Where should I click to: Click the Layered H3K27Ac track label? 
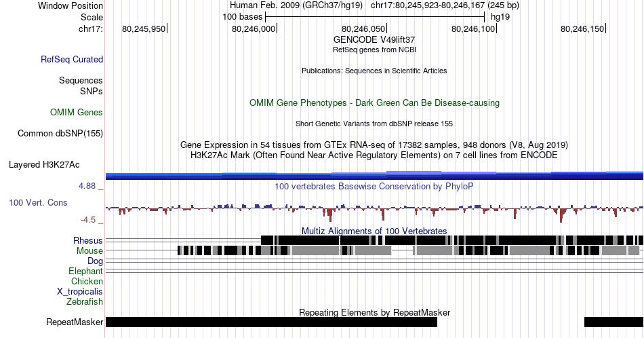point(44,164)
